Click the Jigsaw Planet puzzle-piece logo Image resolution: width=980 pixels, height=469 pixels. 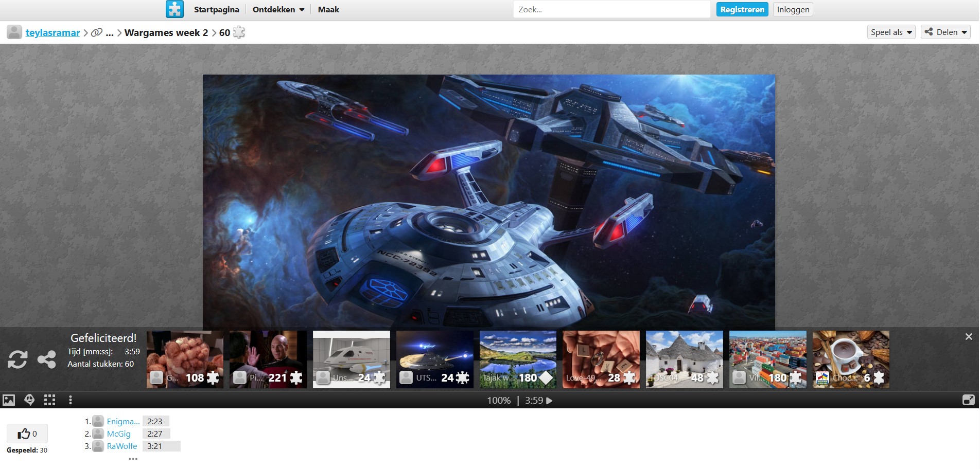pyautogui.click(x=174, y=9)
